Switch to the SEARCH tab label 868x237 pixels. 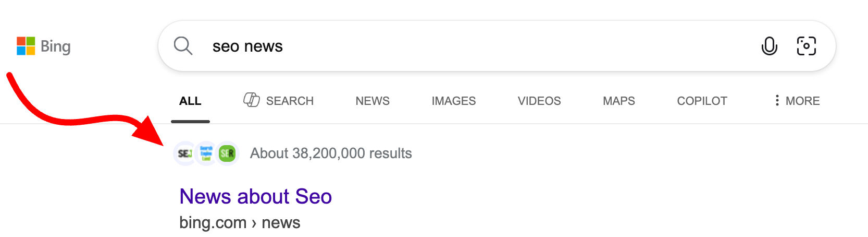[x=290, y=101]
